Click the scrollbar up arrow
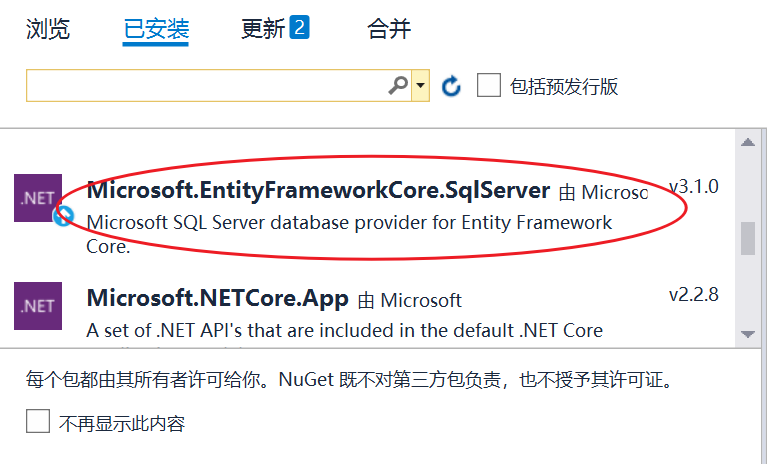This screenshot has width=767, height=464. pyautogui.click(x=747, y=142)
